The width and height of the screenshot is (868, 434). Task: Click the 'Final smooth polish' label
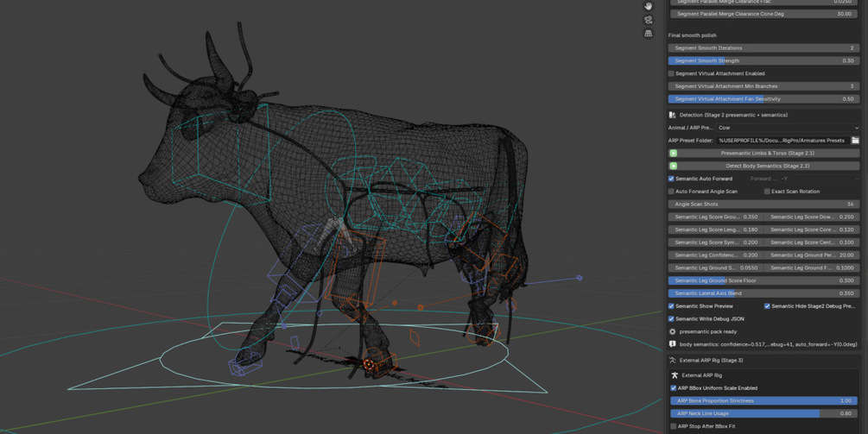pos(692,35)
